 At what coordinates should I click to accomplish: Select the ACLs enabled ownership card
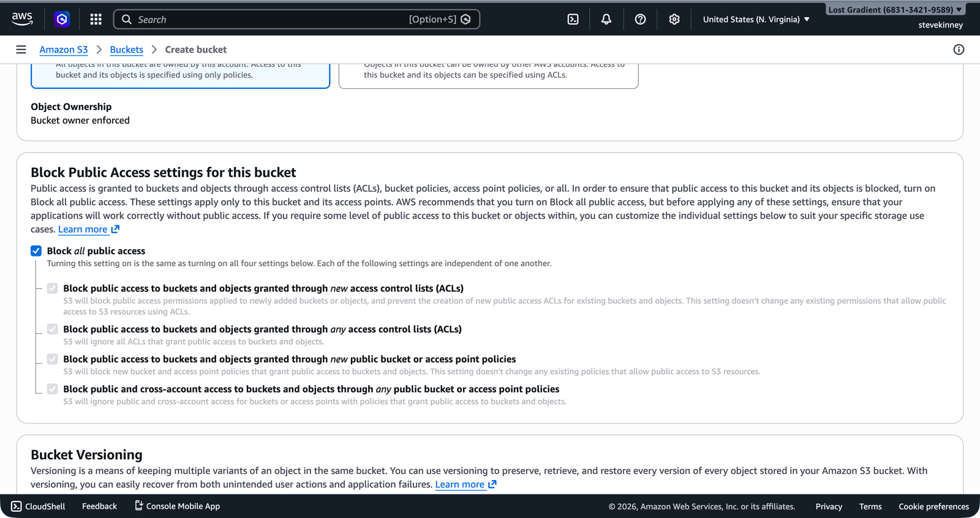coord(489,75)
